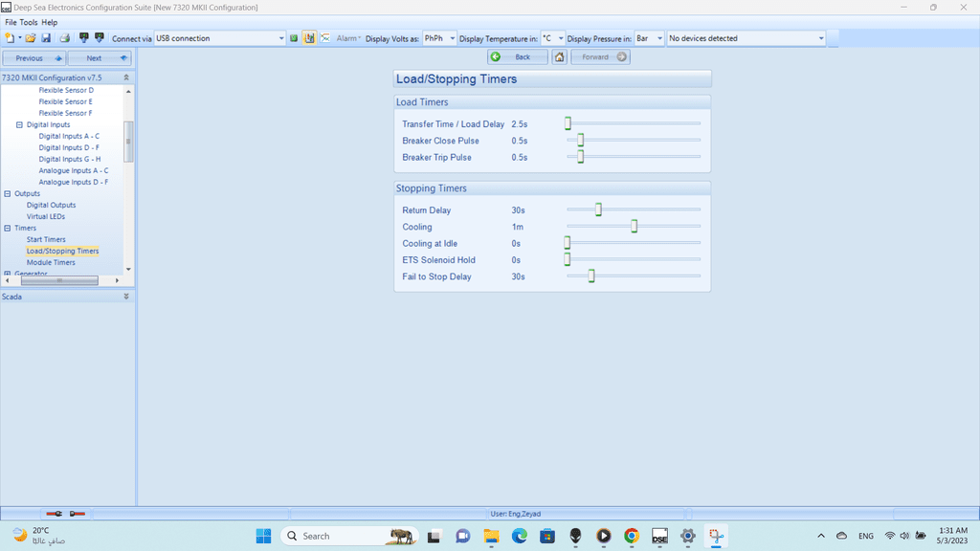The image size is (980, 551).
Task: Click the second download-arrow monitor icon in toolbar
Action: [x=100, y=38]
